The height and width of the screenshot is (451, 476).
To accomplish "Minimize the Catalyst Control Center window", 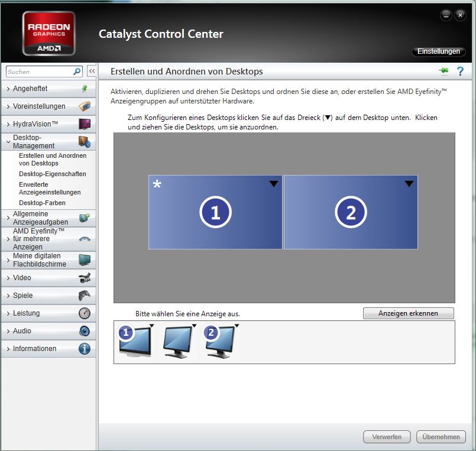I will click(446, 15).
